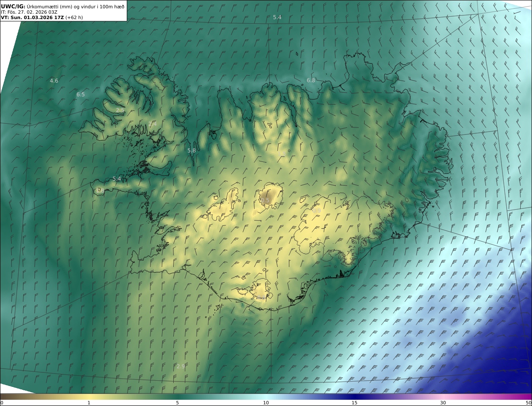532x406 pixels.
Task: Click the "UWC/IG:" label in the header
Action: (x=13, y=6)
